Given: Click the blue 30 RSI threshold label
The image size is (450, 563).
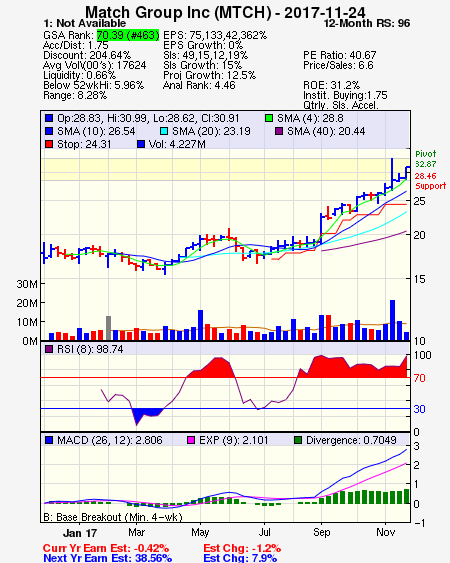Looking at the screenshot, I should (x=419, y=409).
